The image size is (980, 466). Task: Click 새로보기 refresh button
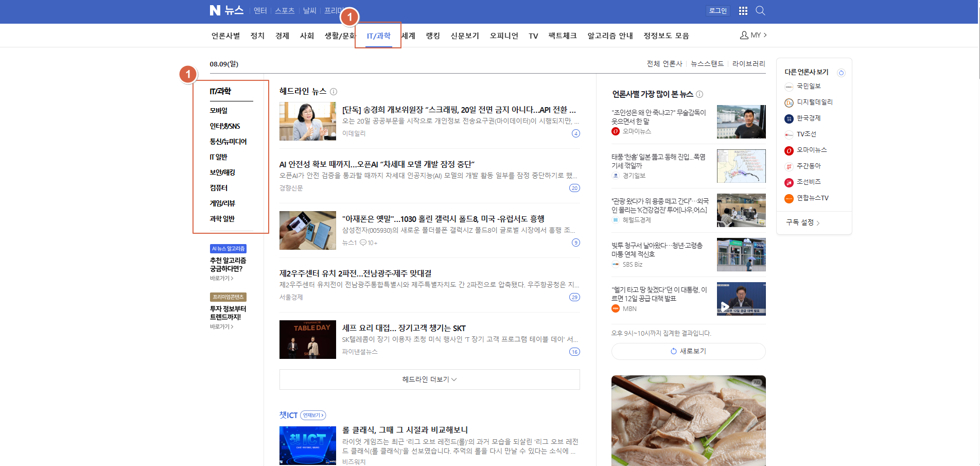(x=689, y=351)
